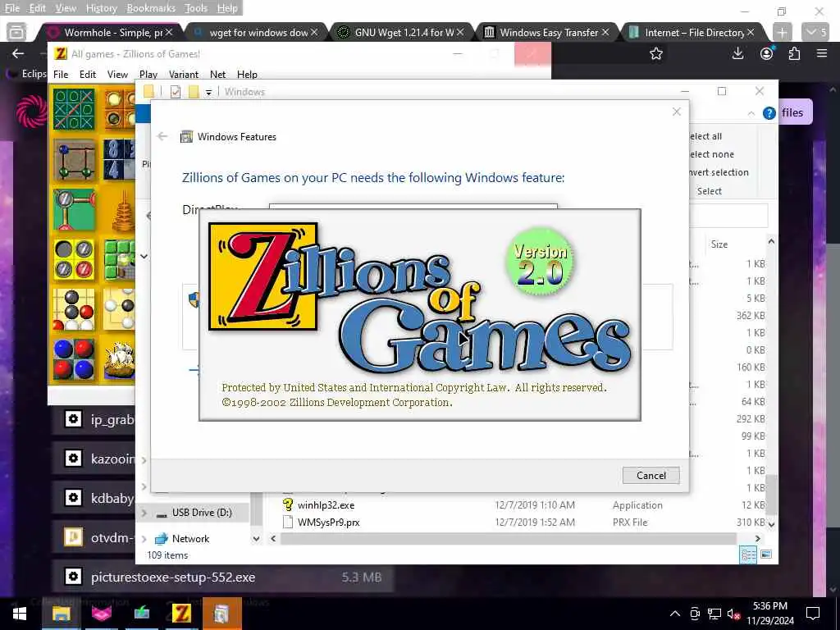Open the blue and green pegs game tile
The height and width of the screenshot is (630, 840).
tap(74, 160)
